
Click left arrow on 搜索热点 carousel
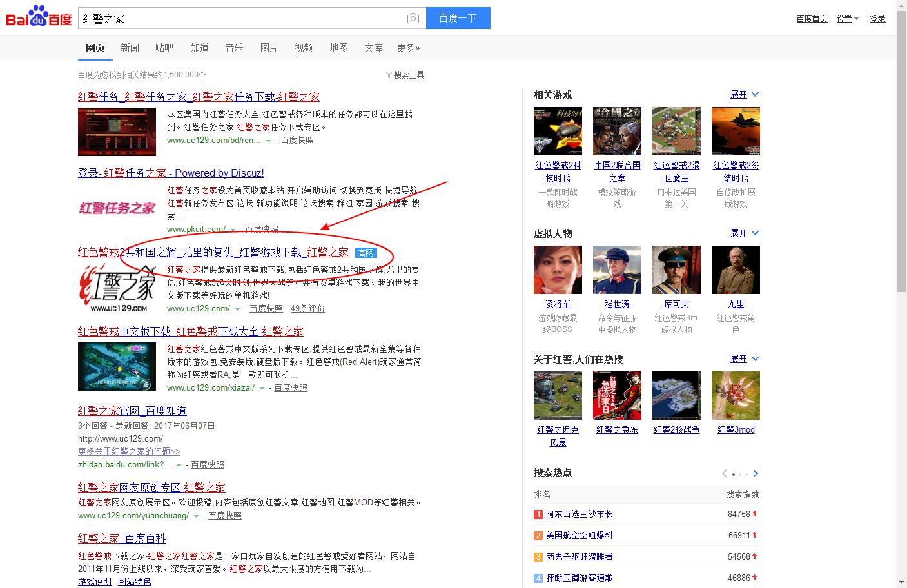pyautogui.click(x=724, y=473)
